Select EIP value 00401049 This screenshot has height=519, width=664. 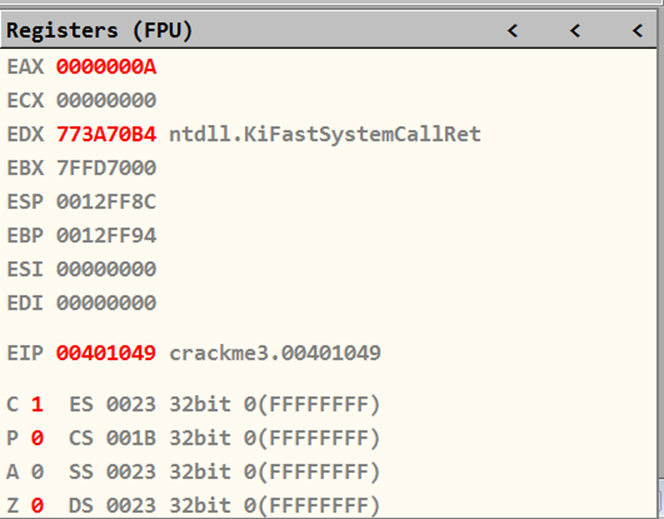click(x=106, y=353)
